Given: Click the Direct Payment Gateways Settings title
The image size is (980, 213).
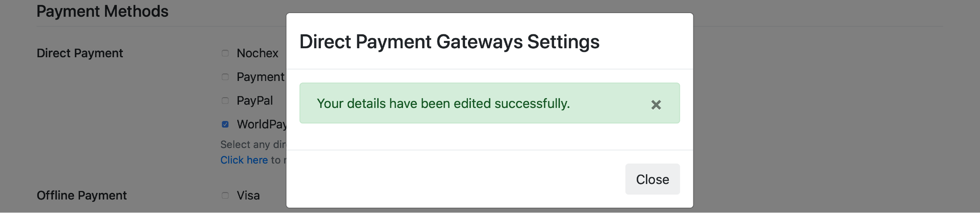Looking at the screenshot, I should [x=449, y=42].
